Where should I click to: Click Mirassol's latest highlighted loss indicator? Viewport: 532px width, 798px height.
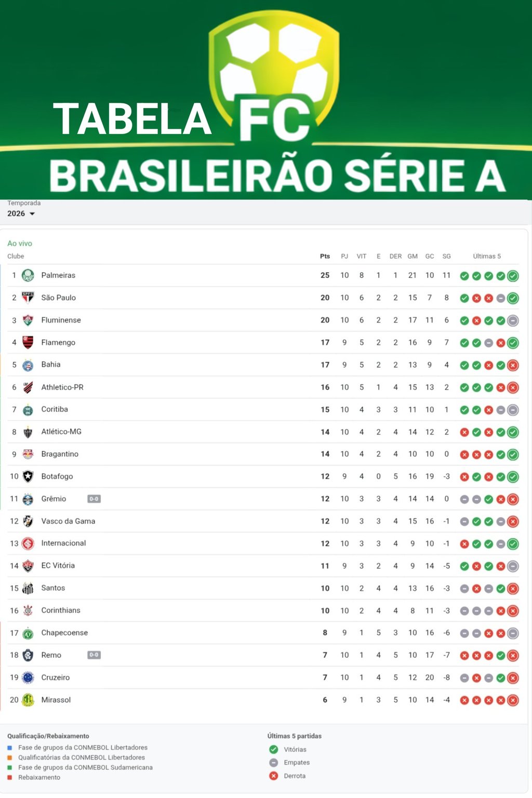(513, 700)
